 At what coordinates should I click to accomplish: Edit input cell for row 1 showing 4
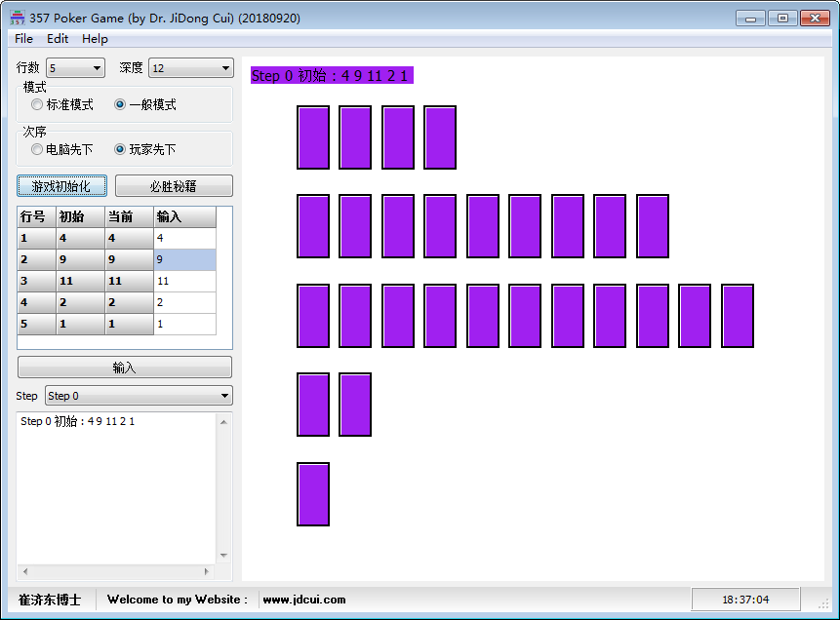click(184, 238)
